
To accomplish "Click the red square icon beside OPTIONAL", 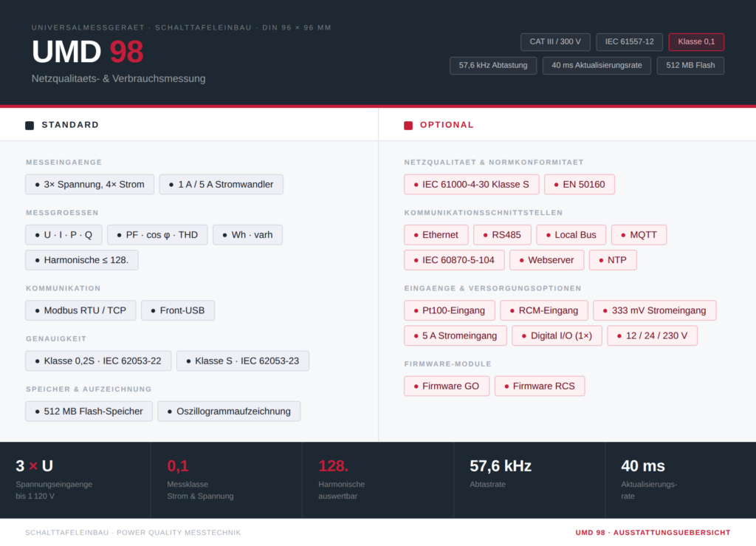I will 408,126.
